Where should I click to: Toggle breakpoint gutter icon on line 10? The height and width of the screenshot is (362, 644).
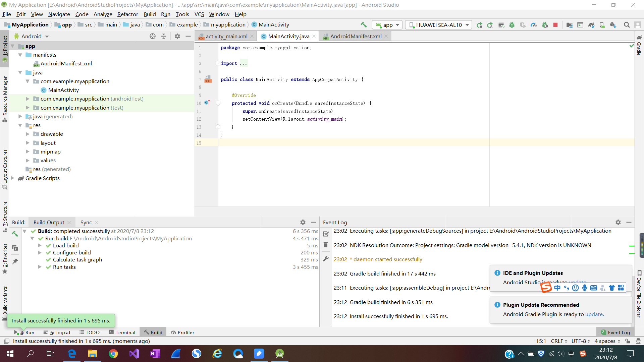[x=207, y=103]
